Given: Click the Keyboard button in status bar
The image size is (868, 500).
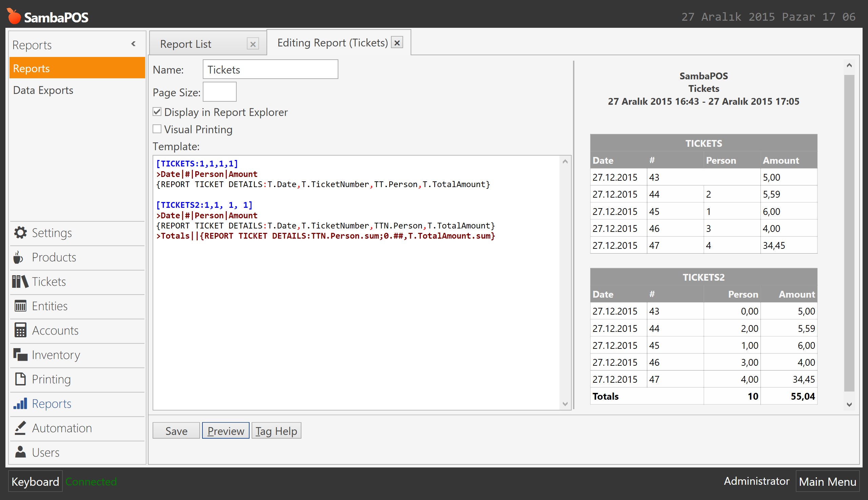Looking at the screenshot, I should pos(35,481).
